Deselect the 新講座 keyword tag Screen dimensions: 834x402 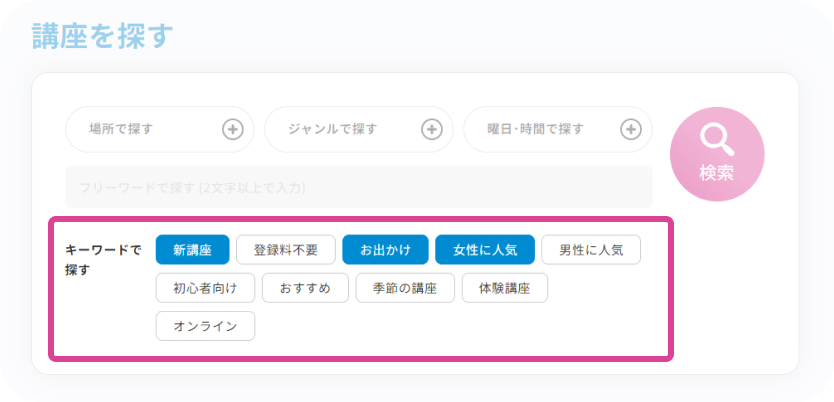(192, 249)
